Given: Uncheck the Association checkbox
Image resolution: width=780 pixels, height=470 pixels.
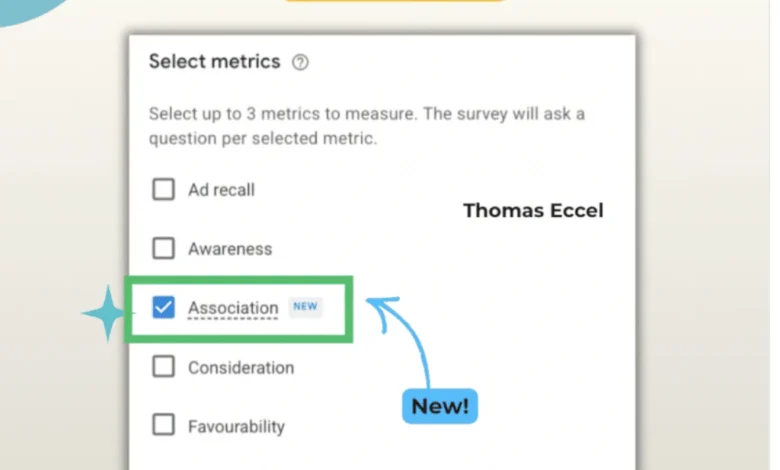Looking at the screenshot, I should (163, 308).
